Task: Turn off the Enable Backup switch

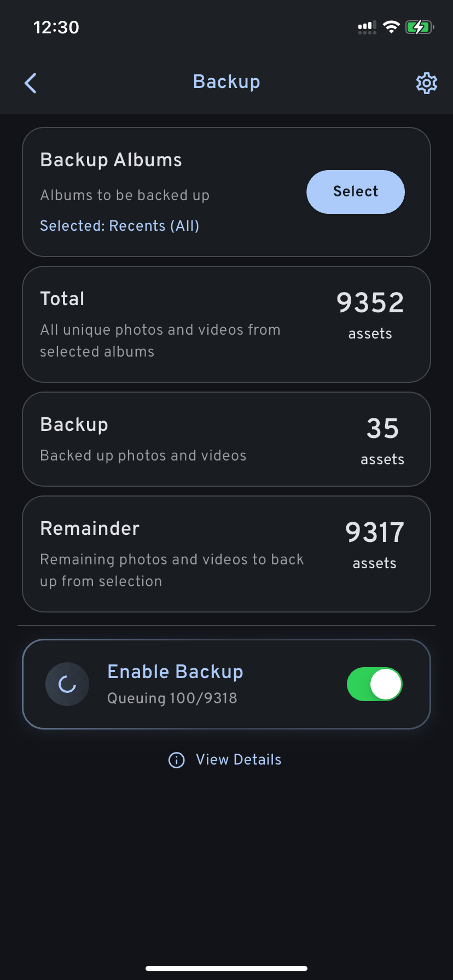Action: tap(375, 684)
